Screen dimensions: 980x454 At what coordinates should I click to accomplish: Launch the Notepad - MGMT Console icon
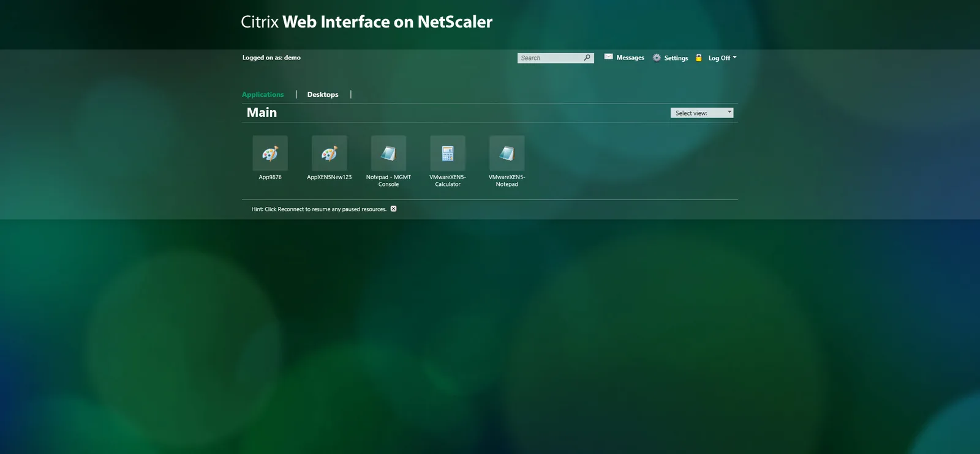point(388,153)
